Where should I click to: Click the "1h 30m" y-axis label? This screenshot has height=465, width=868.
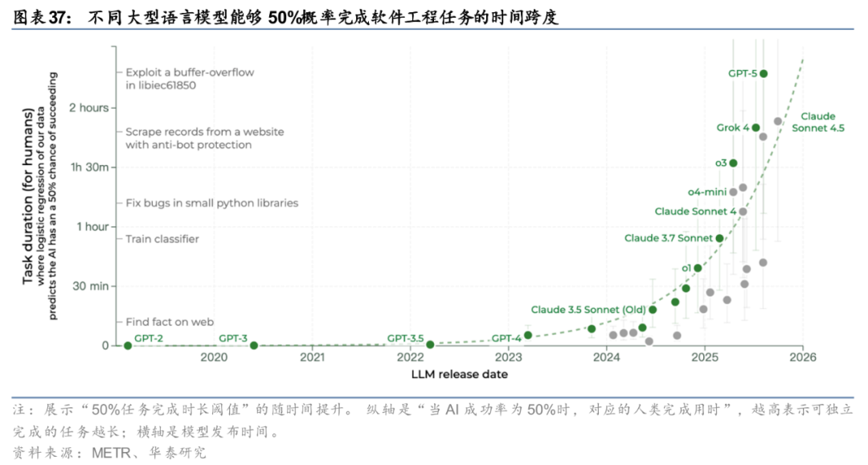point(90,167)
